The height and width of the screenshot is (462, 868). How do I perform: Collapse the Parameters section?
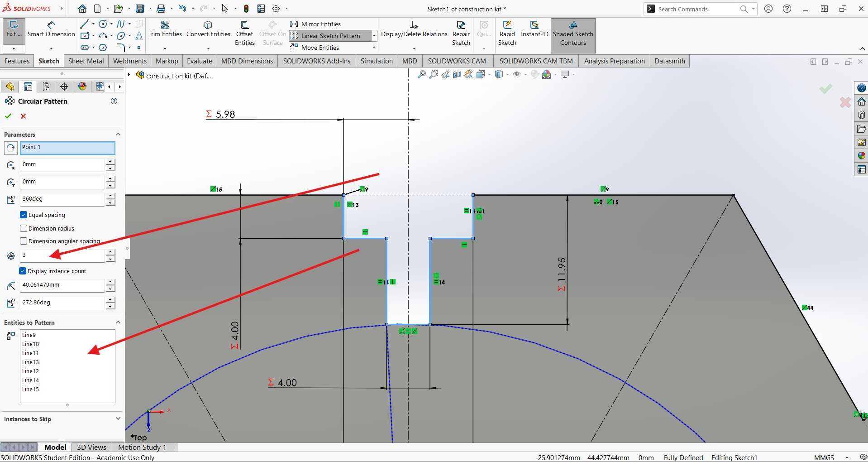click(118, 134)
